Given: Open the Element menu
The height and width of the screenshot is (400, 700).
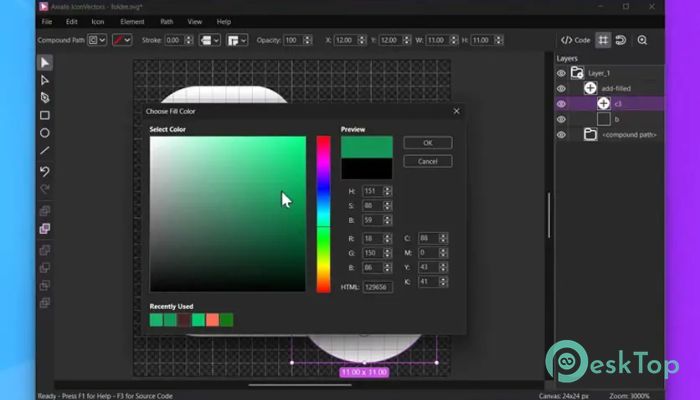Looking at the screenshot, I should (132, 21).
